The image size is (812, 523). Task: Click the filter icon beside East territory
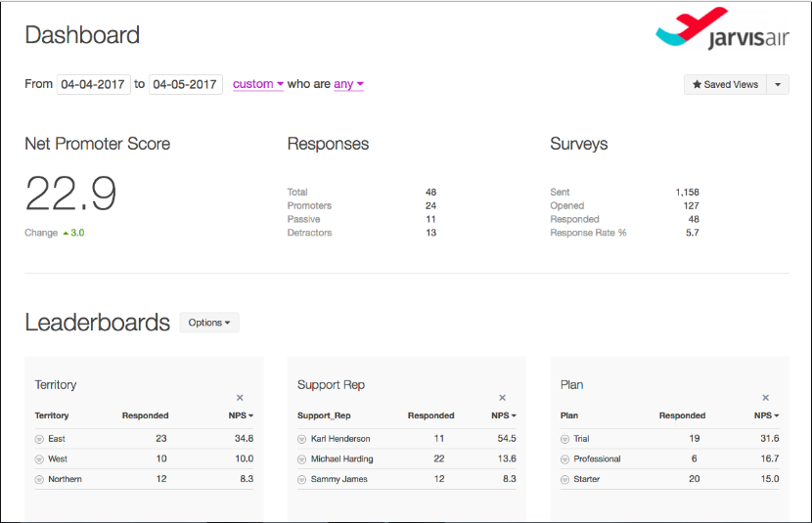pyautogui.click(x=39, y=439)
